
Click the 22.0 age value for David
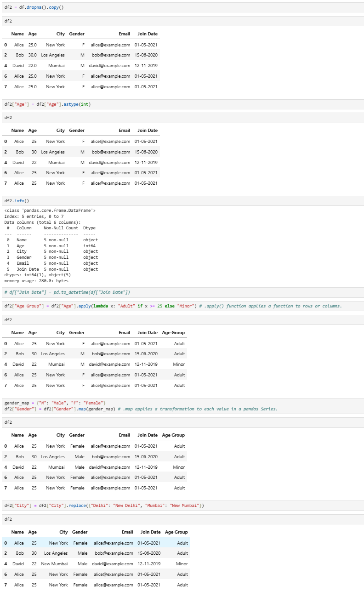pyautogui.click(x=32, y=66)
